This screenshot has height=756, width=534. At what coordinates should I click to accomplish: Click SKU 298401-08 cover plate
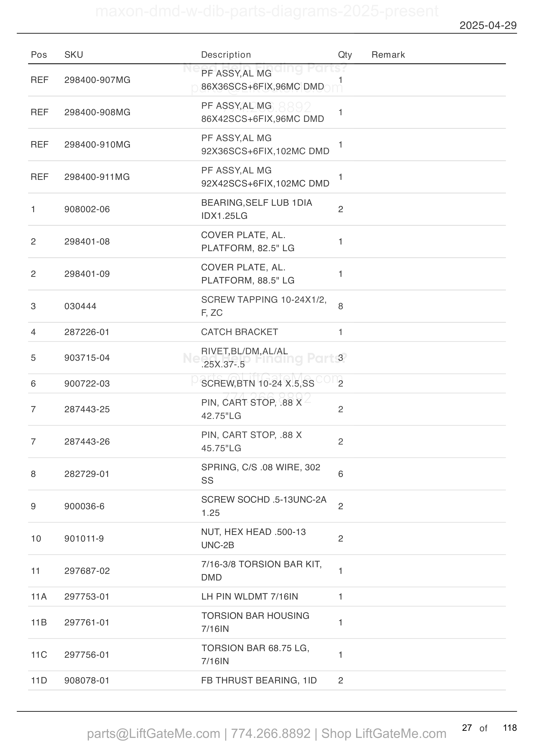[x=87, y=242]
